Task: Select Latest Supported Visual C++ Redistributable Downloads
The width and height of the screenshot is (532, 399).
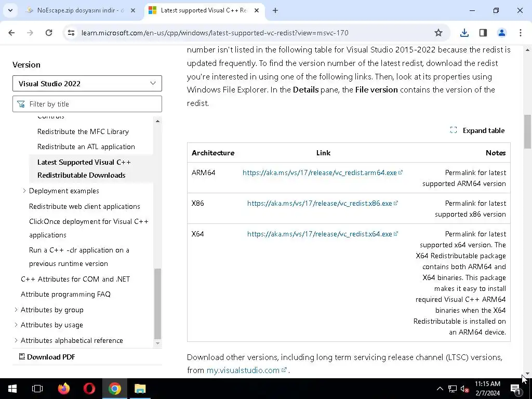Action: pyautogui.click(x=84, y=169)
